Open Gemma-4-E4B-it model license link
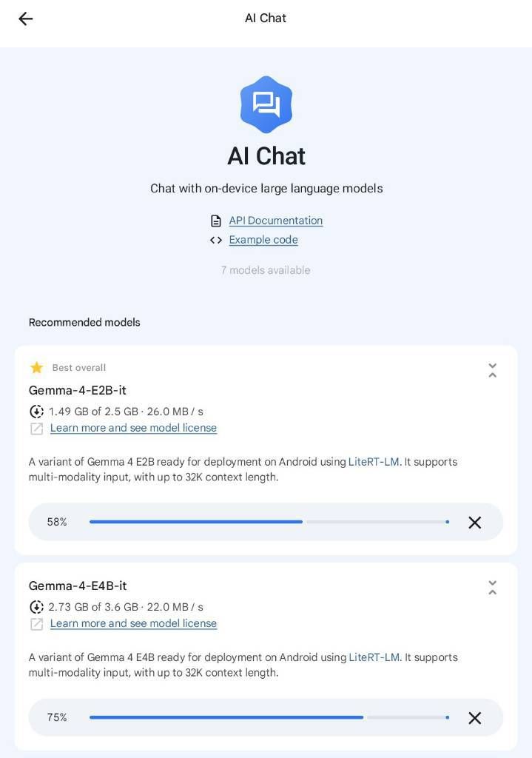The image size is (532, 758). click(133, 623)
